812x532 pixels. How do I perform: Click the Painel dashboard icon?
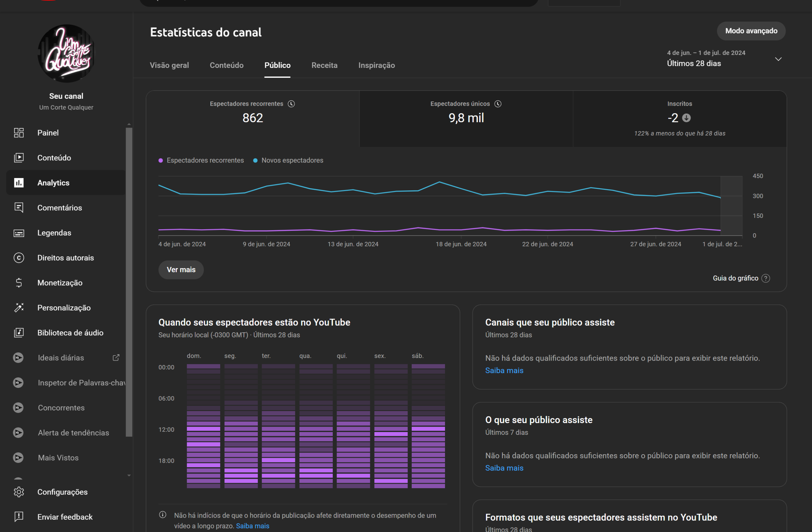click(x=19, y=133)
